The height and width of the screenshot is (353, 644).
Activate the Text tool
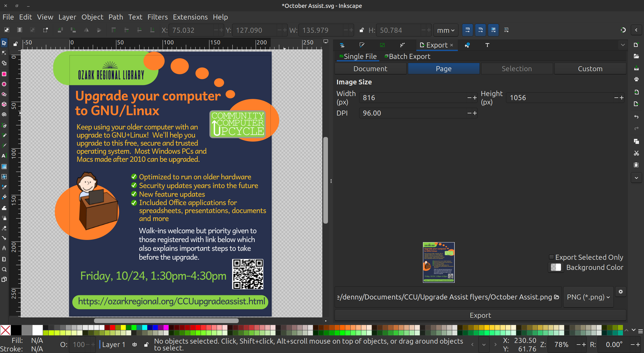point(4,156)
